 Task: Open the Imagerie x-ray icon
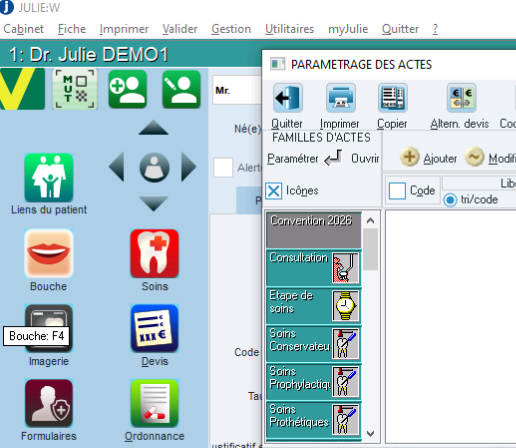[49, 328]
